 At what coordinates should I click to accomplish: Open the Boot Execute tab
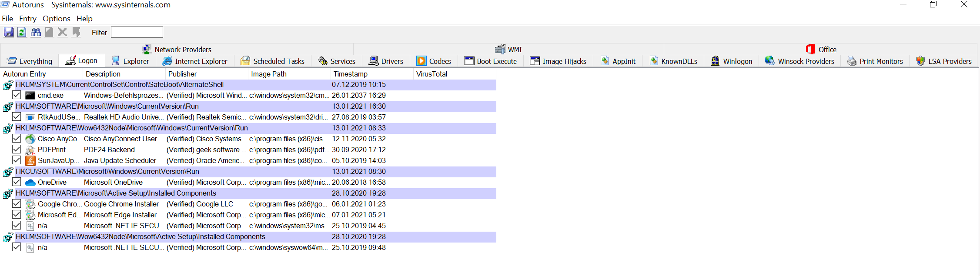point(491,61)
